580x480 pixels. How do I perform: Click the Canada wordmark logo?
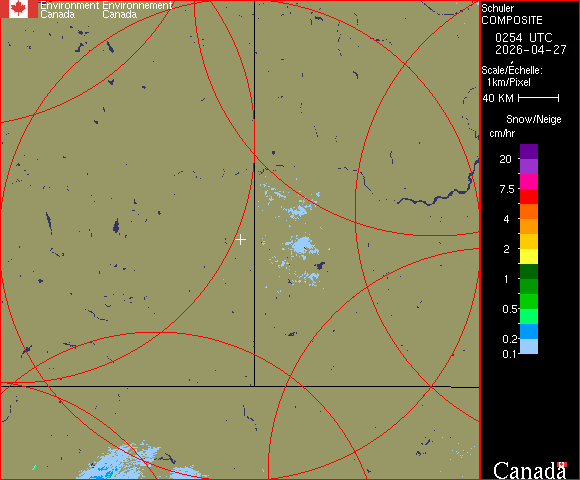(x=530, y=470)
